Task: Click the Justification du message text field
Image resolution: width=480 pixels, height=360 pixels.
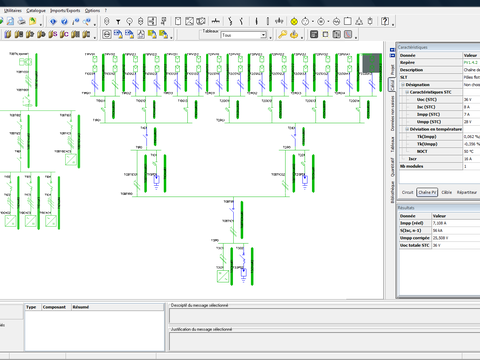Action: click(325, 341)
